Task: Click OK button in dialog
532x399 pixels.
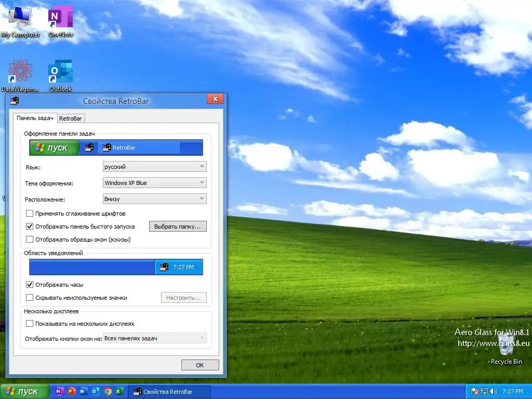Action: tap(200, 365)
